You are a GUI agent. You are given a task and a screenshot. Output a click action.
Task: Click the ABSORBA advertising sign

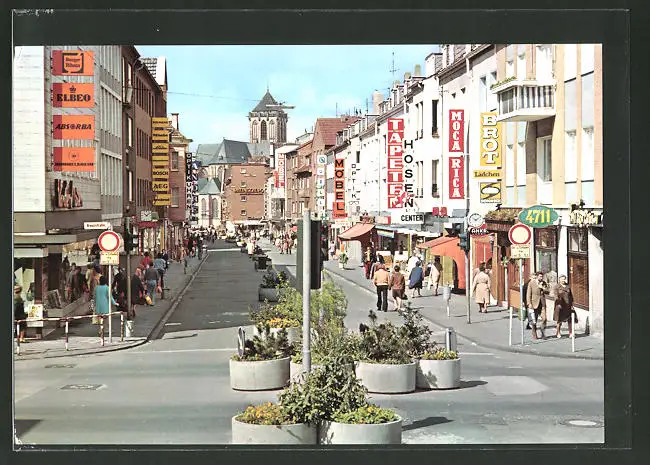coord(74,127)
